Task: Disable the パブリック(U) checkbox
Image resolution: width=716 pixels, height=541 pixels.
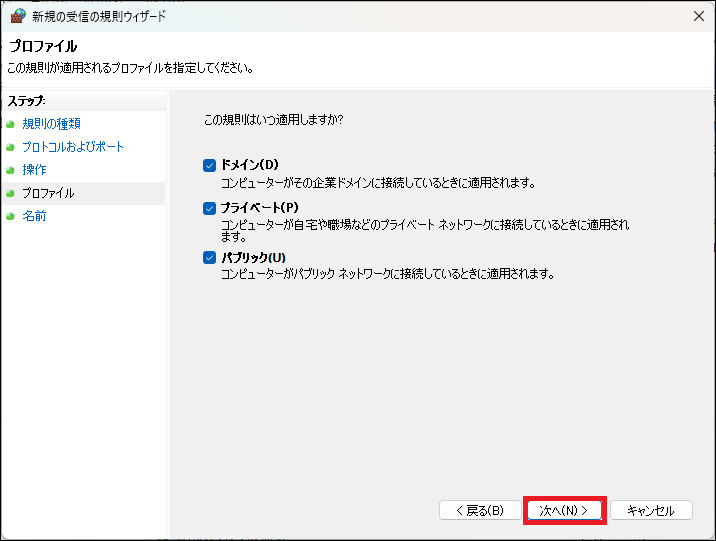Action: pos(209,258)
